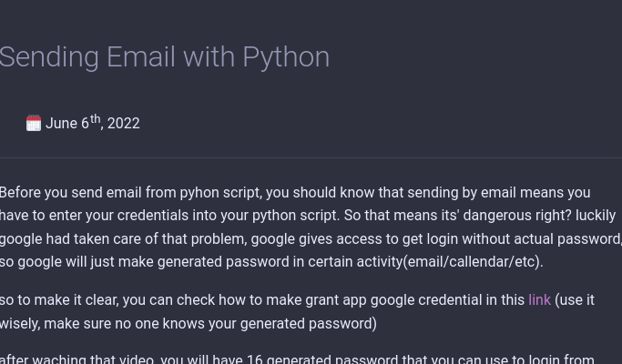Click the horizontal divider below the date
This screenshot has height=364, width=622.
coord(311,157)
